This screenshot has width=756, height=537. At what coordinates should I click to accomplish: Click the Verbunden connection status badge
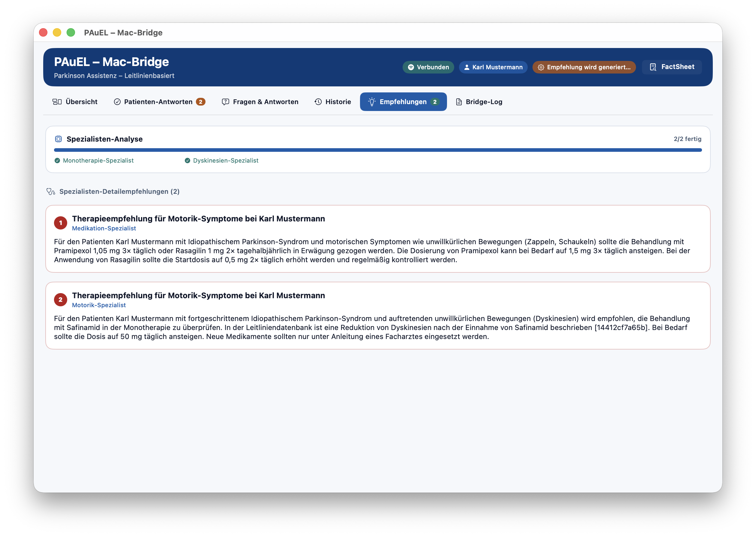[428, 67]
